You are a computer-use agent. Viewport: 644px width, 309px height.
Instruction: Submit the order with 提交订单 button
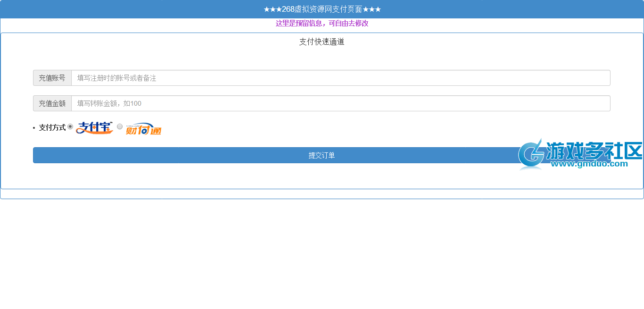click(322, 155)
